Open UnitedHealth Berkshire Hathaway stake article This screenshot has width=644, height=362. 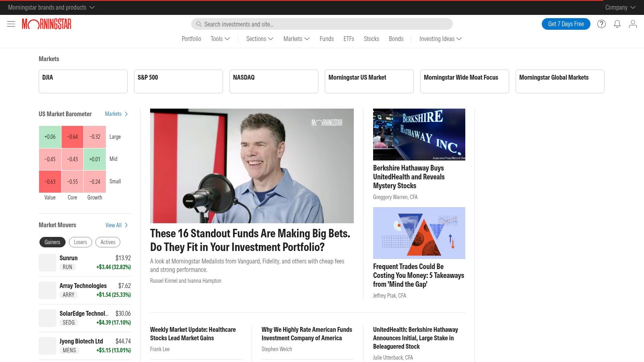coord(415,338)
